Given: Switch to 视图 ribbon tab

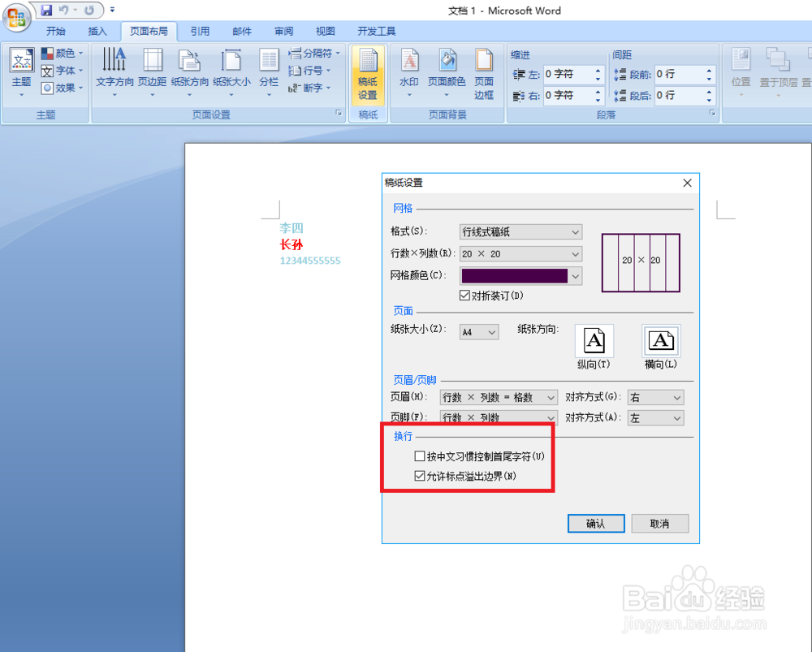Looking at the screenshot, I should 326,31.
